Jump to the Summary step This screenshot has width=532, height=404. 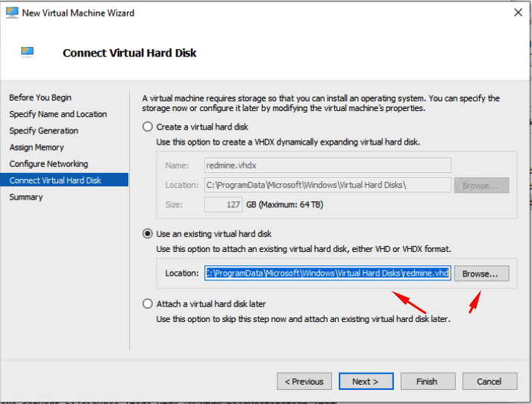click(26, 198)
